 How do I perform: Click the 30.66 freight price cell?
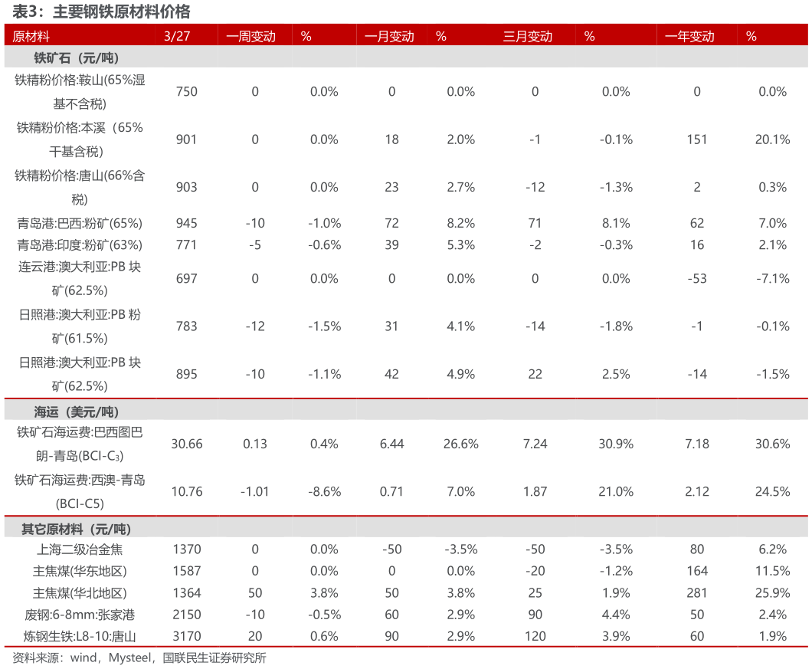(x=187, y=444)
